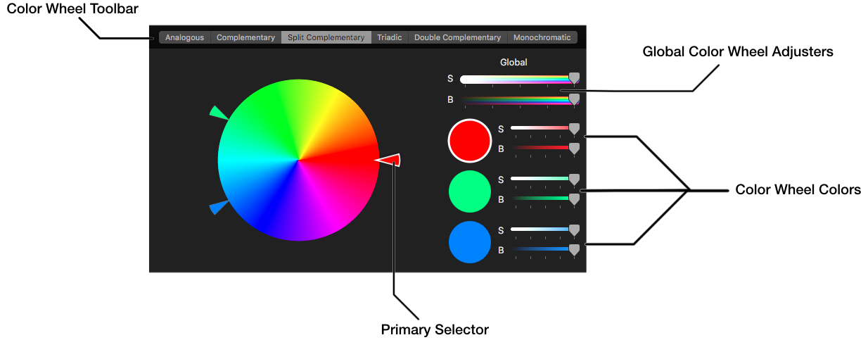Click the Global heading label
Image resolution: width=868 pixels, height=340 pixels.
(x=513, y=62)
